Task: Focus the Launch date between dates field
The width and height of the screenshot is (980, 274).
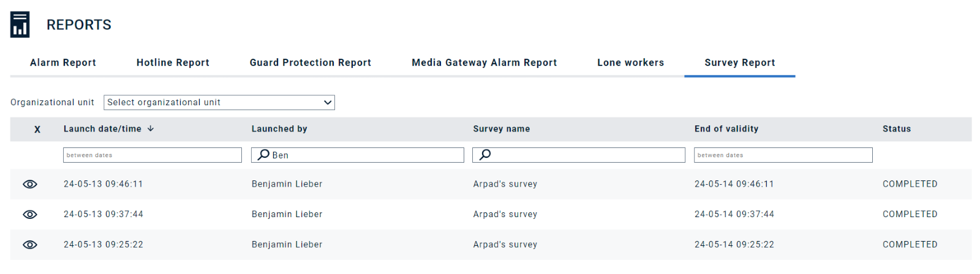Action: [x=153, y=155]
